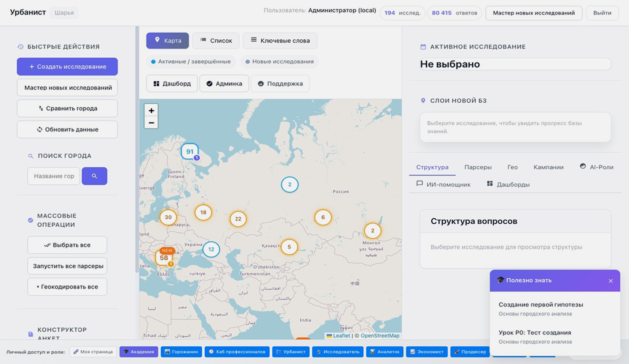Zoom out on the map
The width and height of the screenshot is (629, 364).
[x=151, y=123]
